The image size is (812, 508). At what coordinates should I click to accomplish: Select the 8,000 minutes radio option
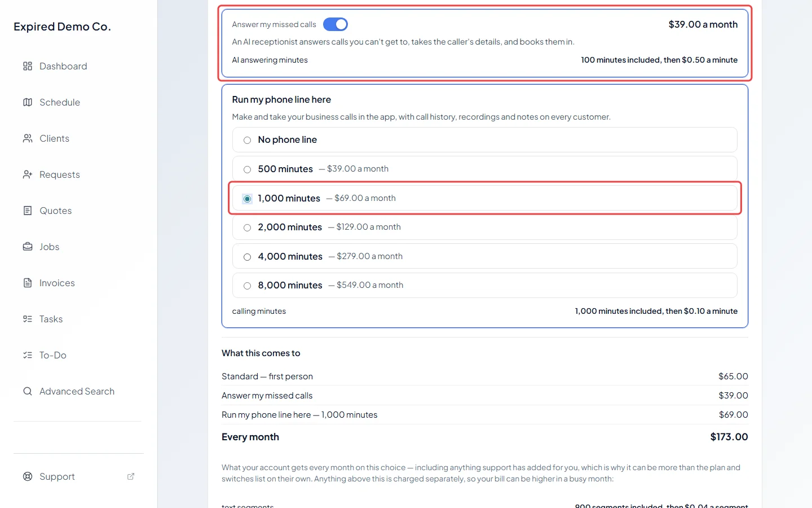click(x=247, y=286)
